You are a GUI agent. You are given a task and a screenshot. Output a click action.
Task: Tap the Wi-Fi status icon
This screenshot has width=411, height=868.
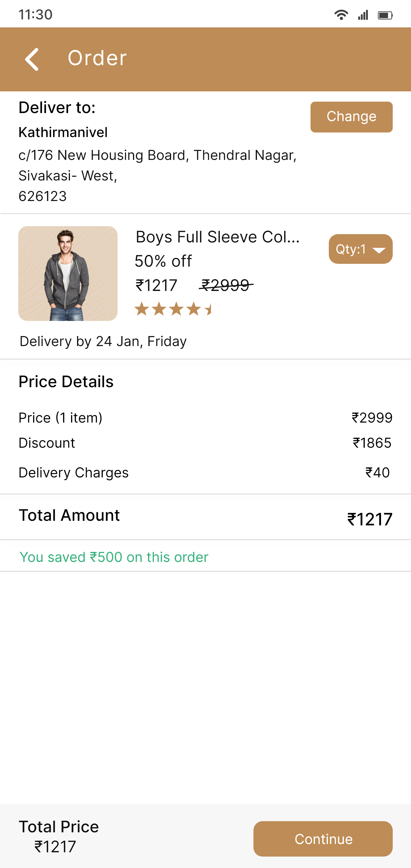[341, 15]
